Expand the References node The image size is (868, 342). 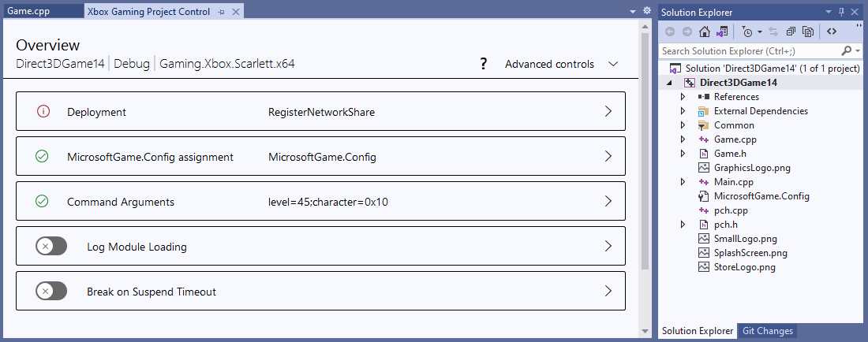(683, 97)
